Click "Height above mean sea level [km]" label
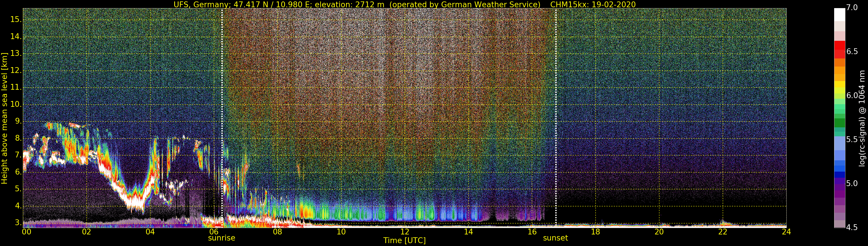The image size is (868, 246). click(4, 118)
